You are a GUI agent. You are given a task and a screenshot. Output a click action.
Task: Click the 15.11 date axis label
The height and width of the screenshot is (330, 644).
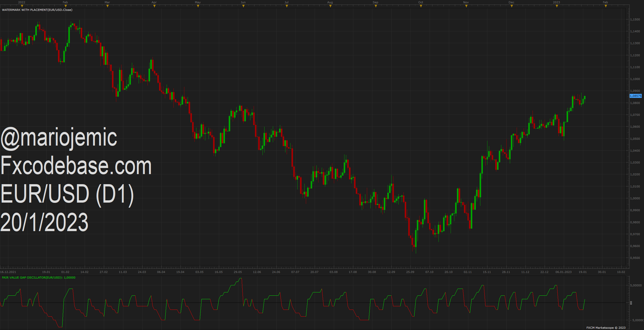coord(487,272)
